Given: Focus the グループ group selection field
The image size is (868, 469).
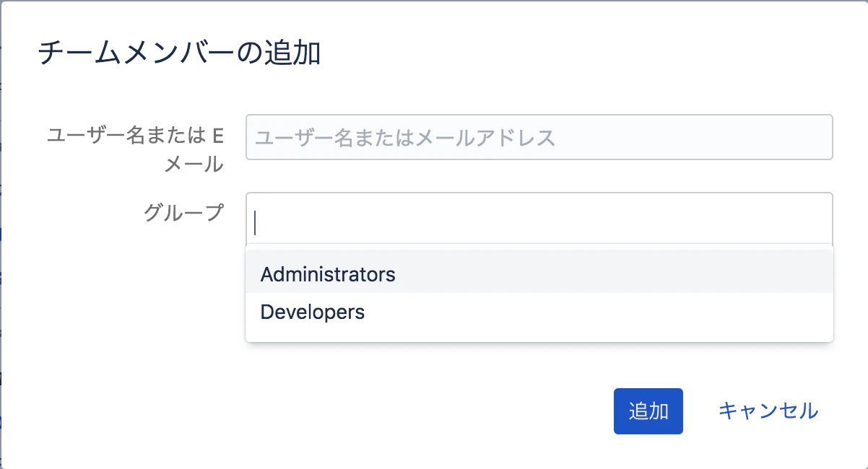Looking at the screenshot, I should pyautogui.click(x=539, y=219).
